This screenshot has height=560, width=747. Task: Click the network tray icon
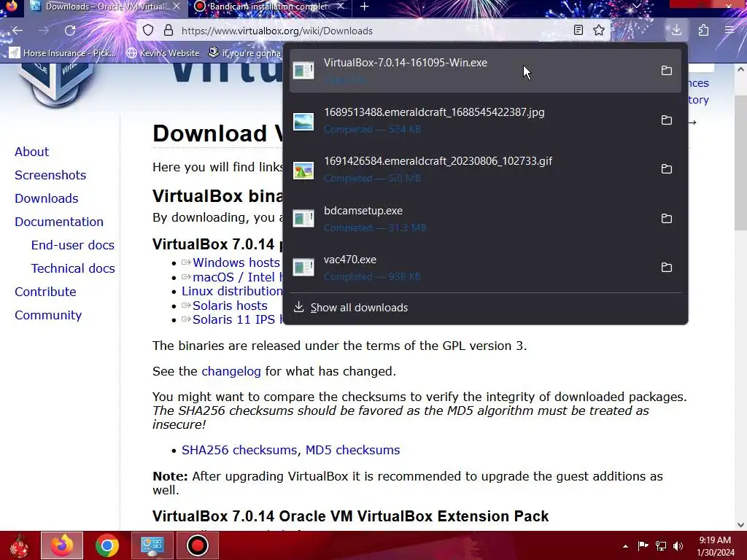tap(661, 545)
